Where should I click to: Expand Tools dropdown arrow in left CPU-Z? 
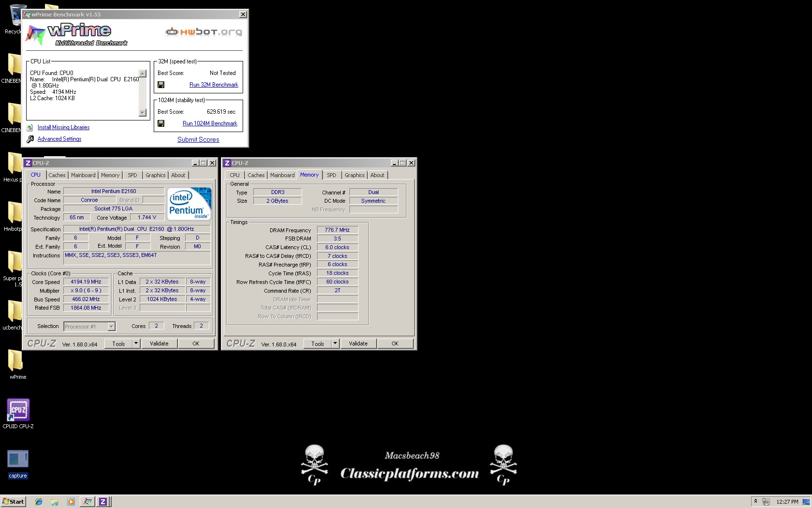point(136,344)
